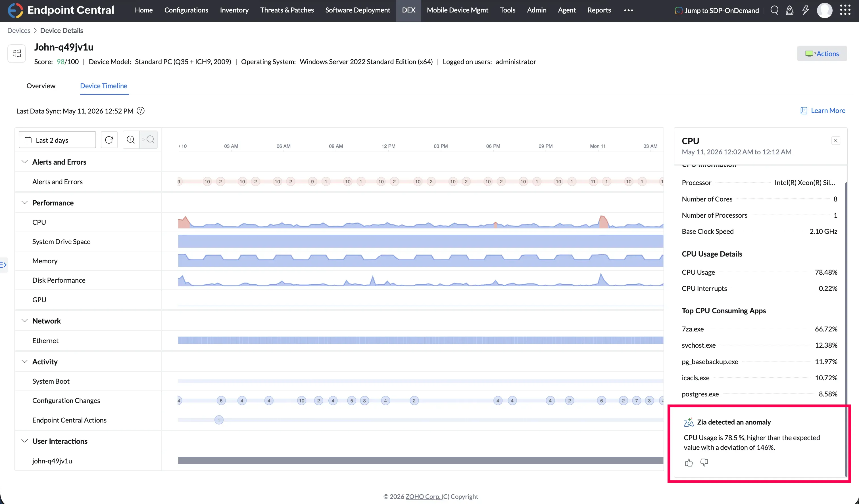Collapse the Performance section

pos(24,203)
